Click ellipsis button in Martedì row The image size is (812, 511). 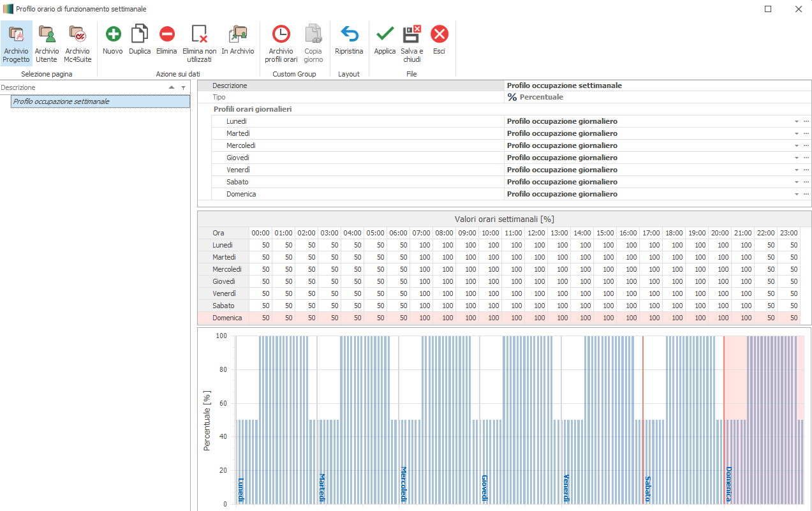(x=806, y=133)
